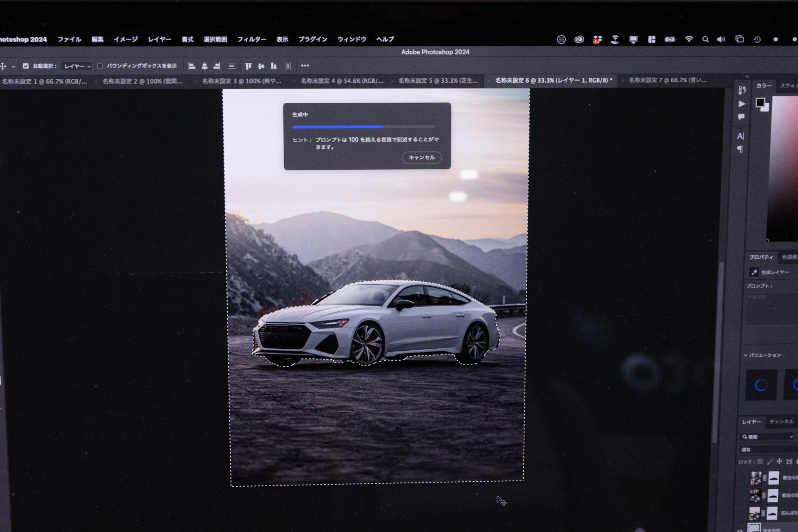Click the align left edges icon

point(192,66)
